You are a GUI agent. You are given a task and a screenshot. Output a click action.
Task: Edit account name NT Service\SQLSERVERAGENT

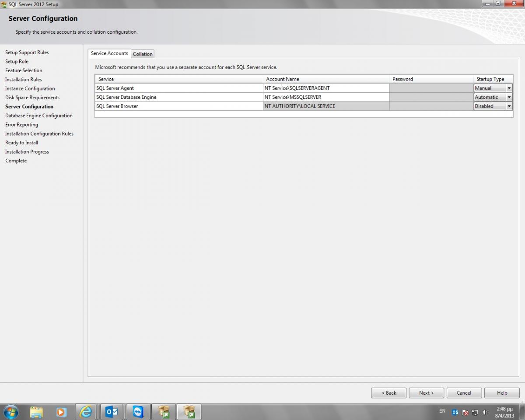326,88
